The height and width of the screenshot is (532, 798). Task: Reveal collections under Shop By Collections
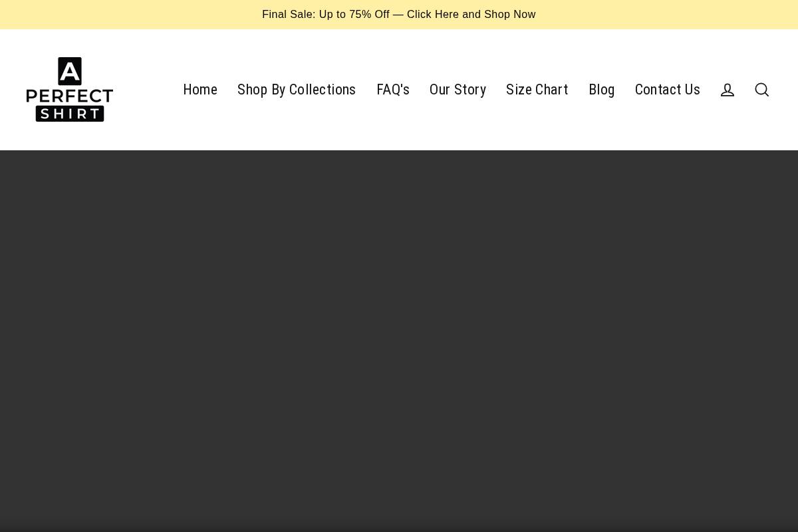297,90
